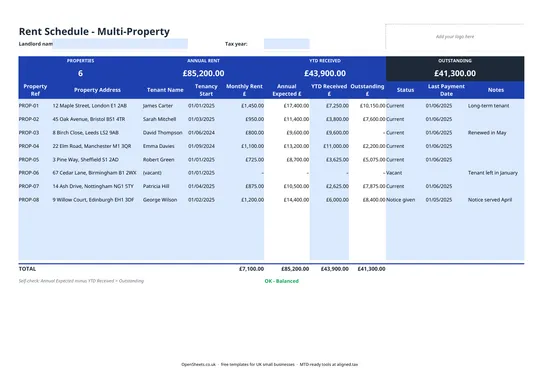Click the YTD Received summary £43,900.00
The width and height of the screenshot is (540, 382).
(x=325, y=73)
